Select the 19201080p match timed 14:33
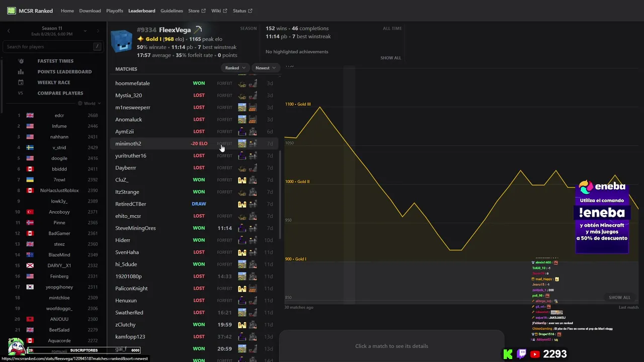The height and width of the screenshot is (362, 644). 193,277
